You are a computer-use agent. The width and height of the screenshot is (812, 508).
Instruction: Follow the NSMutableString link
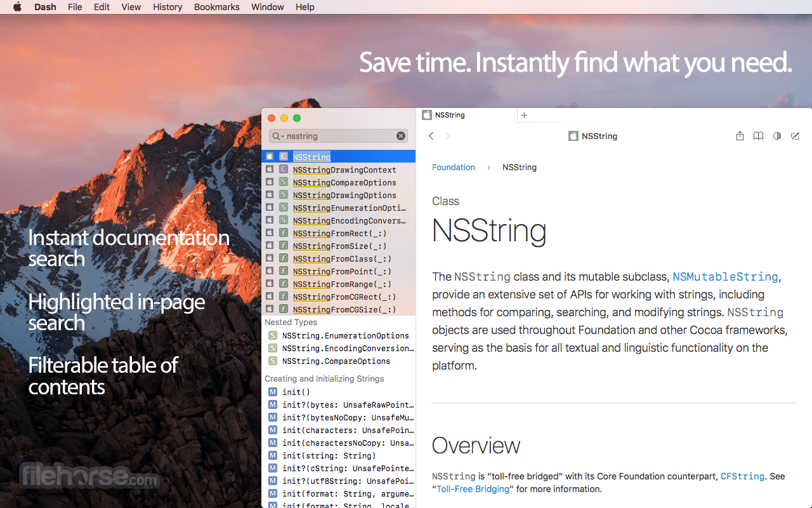tap(725, 277)
